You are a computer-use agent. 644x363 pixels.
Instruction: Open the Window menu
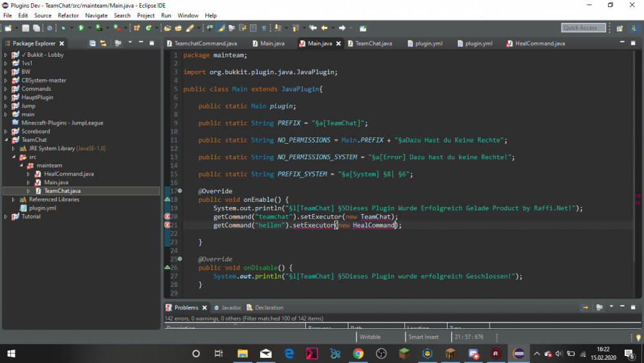click(187, 15)
